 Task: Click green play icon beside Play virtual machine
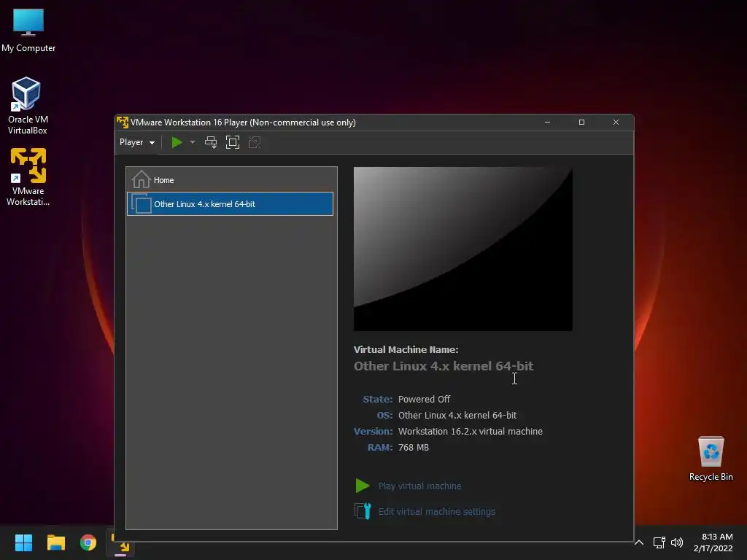(363, 486)
